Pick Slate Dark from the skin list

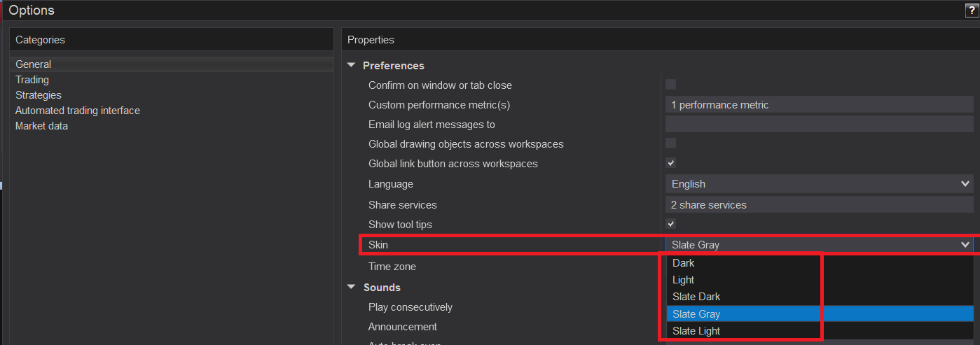[696, 297]
